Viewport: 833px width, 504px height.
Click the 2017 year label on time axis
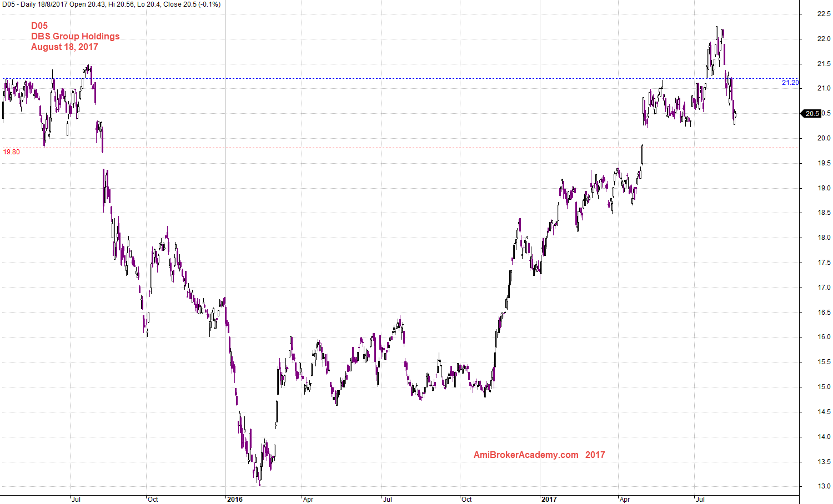coord(549,500)
